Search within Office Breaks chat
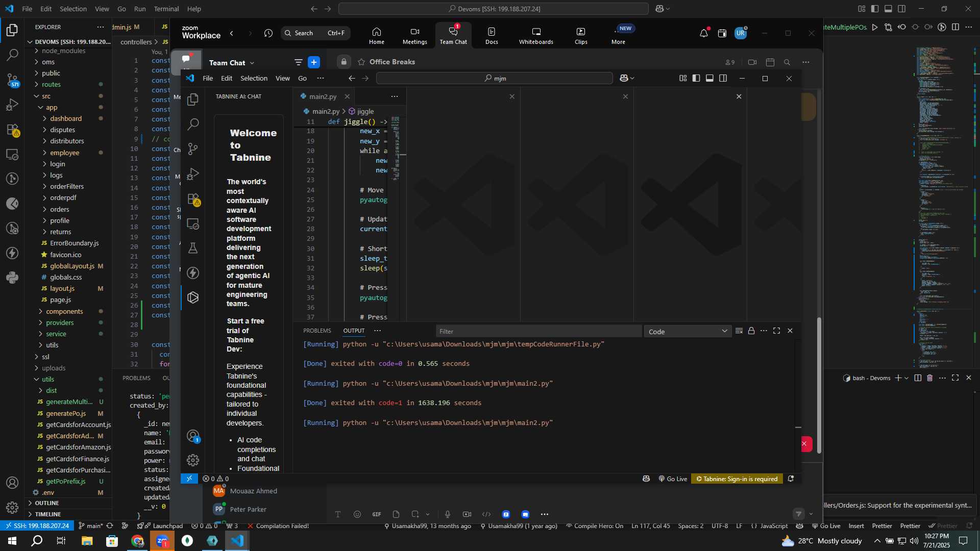Screen dimensions: 980x551 click(787, 62)
